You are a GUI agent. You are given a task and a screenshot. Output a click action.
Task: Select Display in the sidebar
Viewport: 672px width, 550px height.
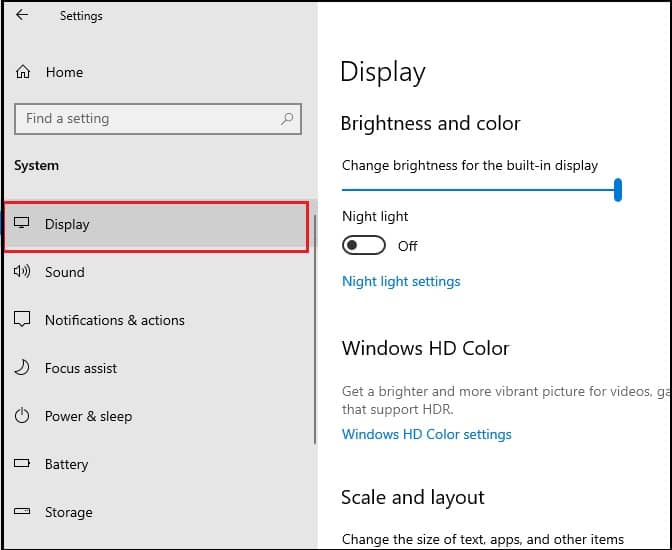tap(156, 226)
